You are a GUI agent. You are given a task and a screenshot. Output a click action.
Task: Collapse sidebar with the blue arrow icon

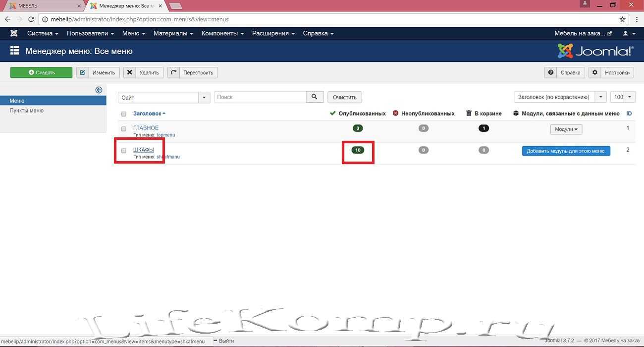pyautogui.click(x=99, y=90)
